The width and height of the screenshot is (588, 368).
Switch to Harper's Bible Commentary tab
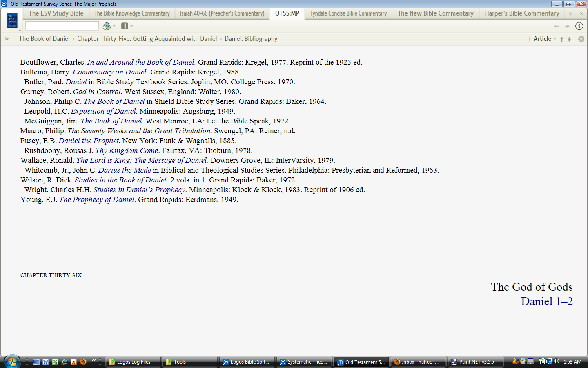click(522, 13)
